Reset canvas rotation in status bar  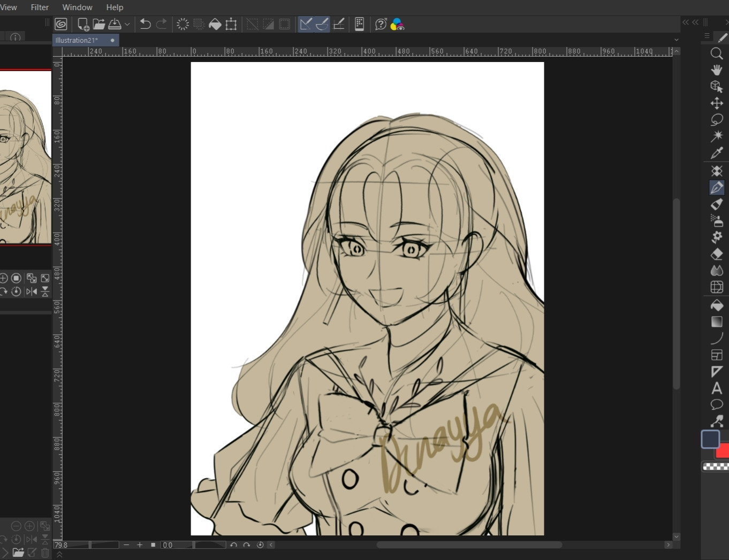pos(260,545)
